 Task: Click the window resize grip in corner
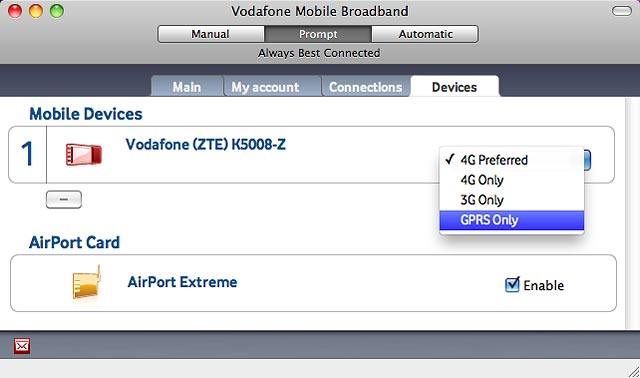[x=633, y=371]
